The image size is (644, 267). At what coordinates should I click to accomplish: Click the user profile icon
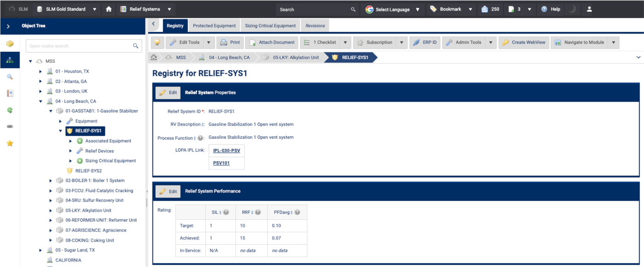pyautogui.click(x=589, y=9)
